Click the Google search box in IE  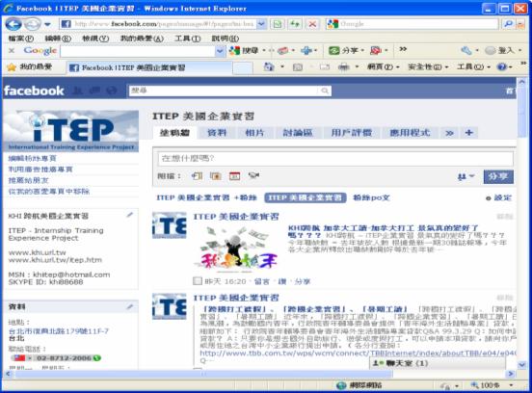[x=412, y=24]
